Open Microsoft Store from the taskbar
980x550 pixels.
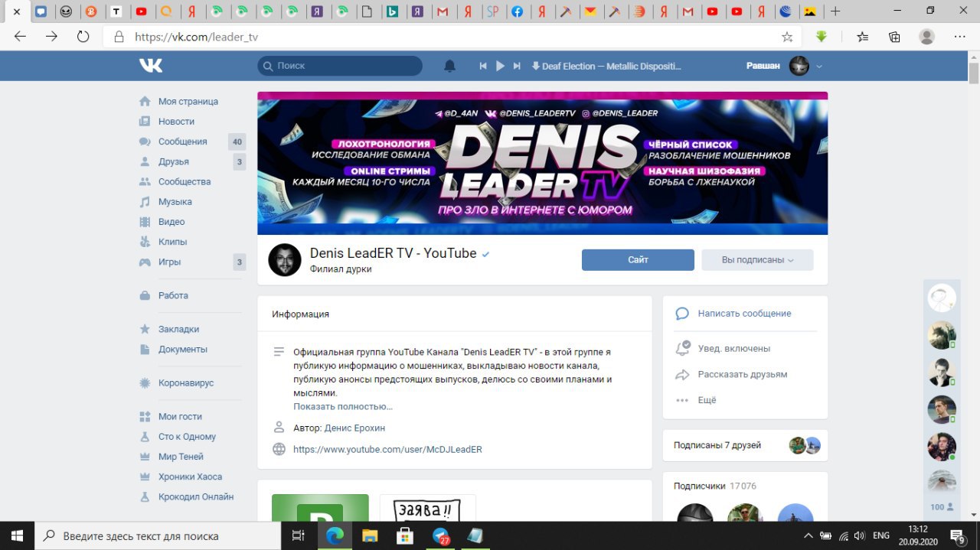(405, 535)
